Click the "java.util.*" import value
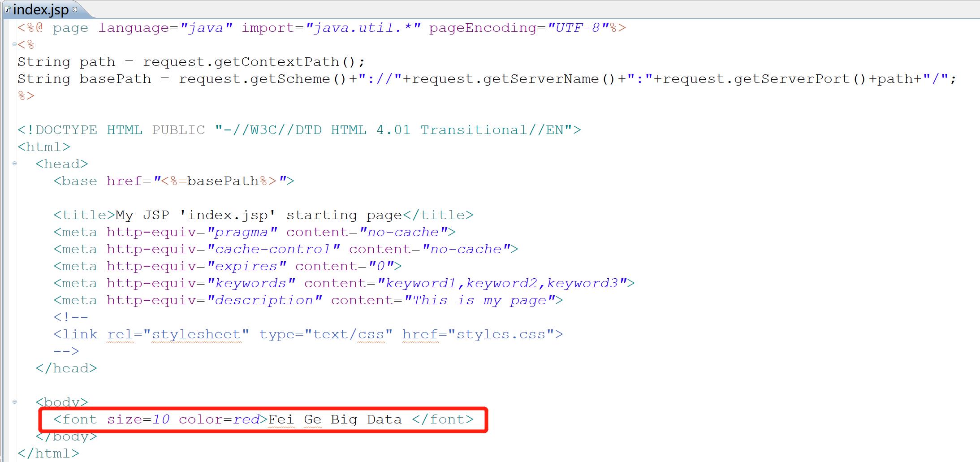The image size is (980, 462). point(363,28)
